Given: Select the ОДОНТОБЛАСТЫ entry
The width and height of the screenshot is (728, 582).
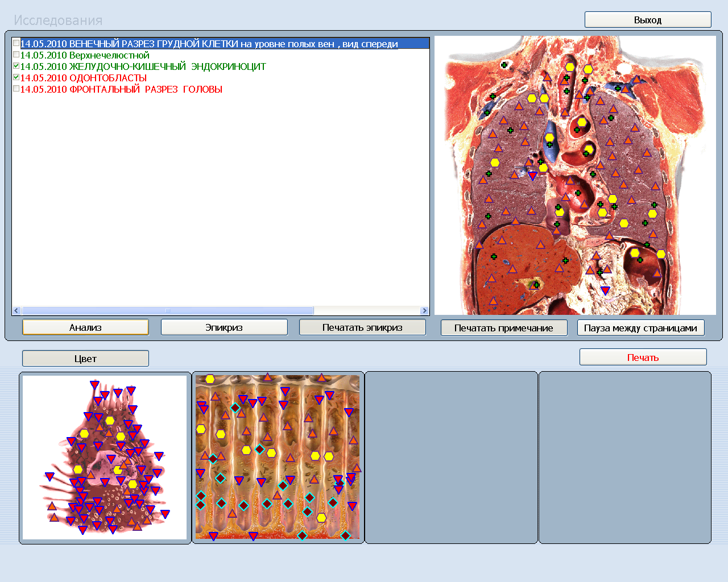Looking at the screenshot, I should point(84,78).
